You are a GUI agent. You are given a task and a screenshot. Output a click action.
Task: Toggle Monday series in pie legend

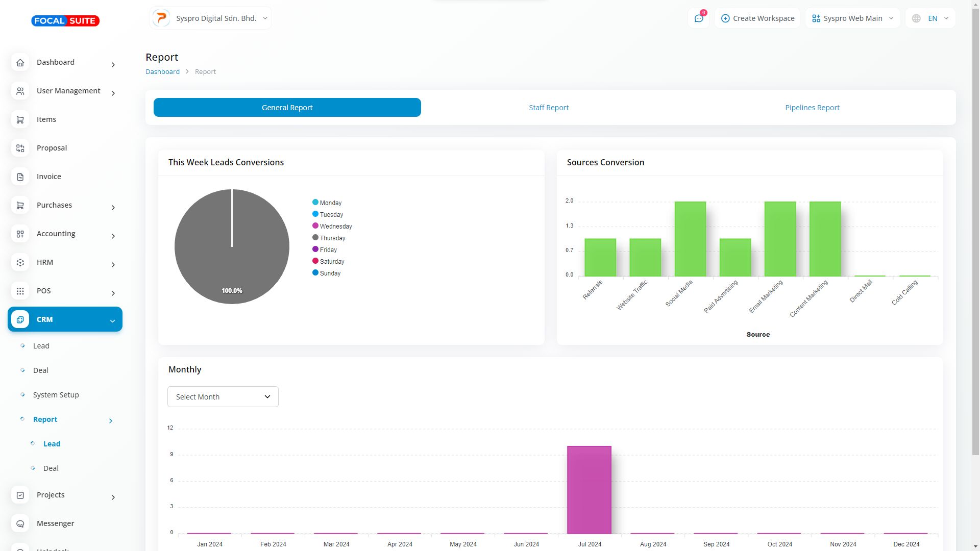(330, 203)
